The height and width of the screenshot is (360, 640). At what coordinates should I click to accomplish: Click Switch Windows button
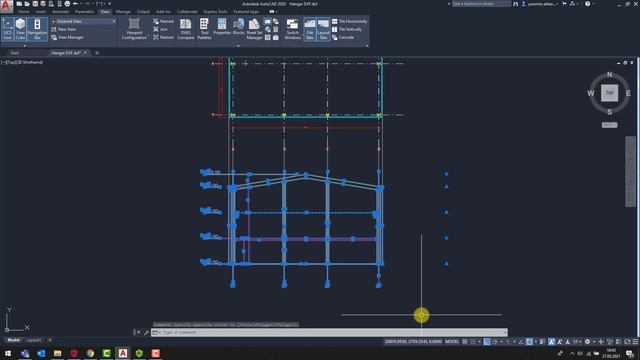[292, 29]
